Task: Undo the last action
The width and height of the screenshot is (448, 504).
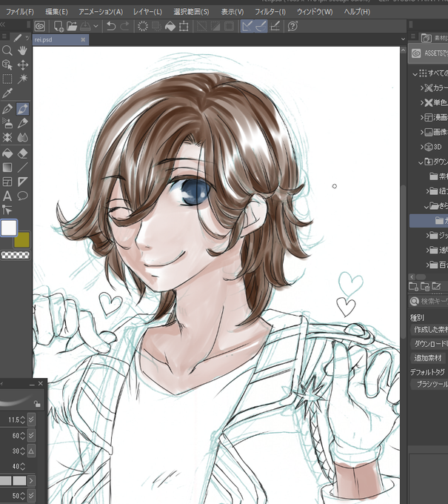Action: click(111, 26)
